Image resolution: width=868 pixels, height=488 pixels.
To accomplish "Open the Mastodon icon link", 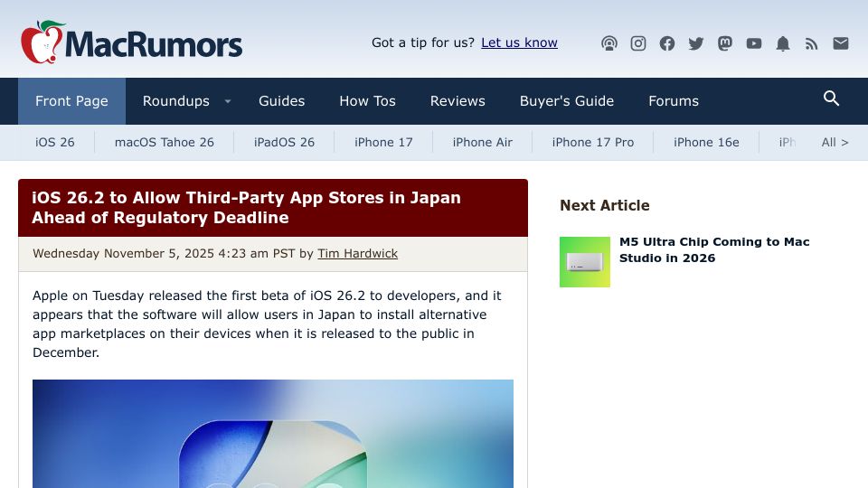I will pyautogui.click(x=724, y=43).
